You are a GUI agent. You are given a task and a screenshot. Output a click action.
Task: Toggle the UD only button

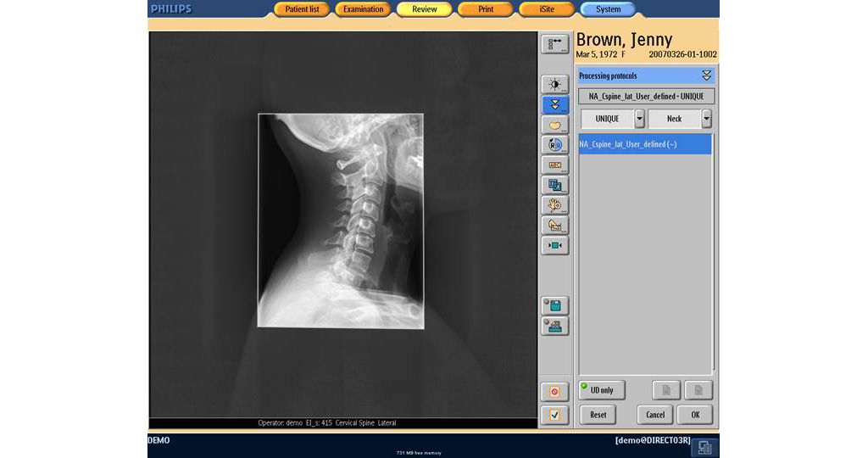tap(601, 390)
